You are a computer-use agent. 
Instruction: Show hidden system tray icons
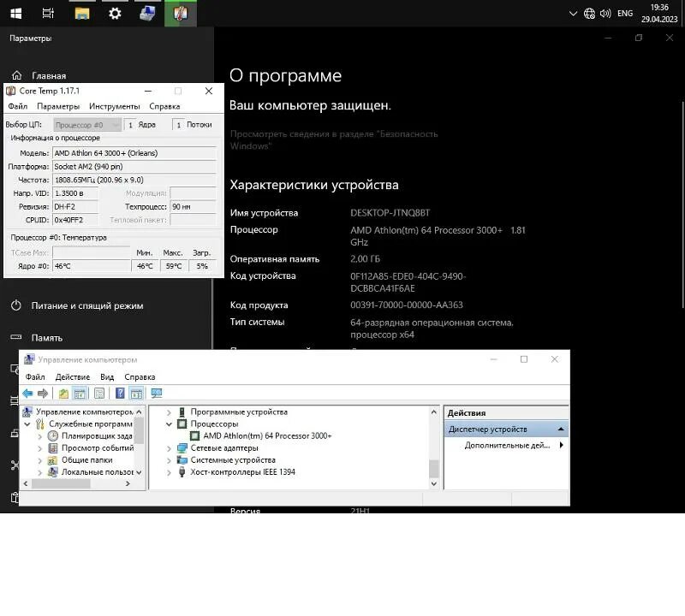573,14
